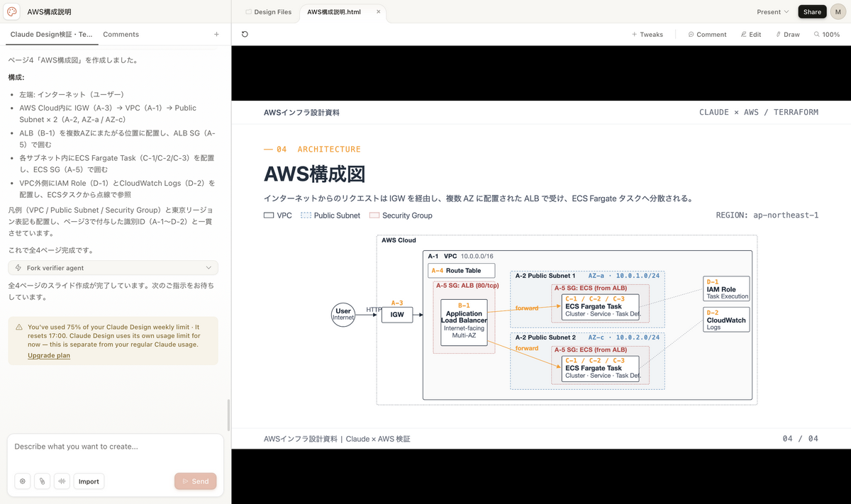Reload the preview with refresh icon
This screenshot has width=851, height=504.
coord(245,34)
